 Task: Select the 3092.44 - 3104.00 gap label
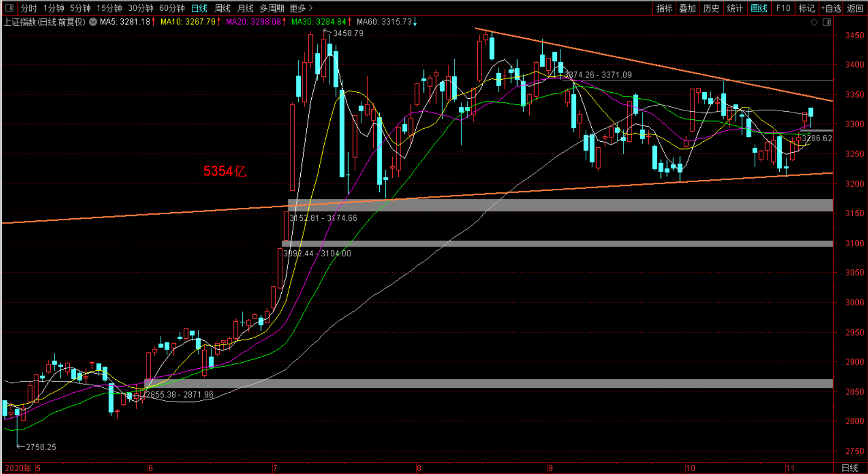(317, 254)
